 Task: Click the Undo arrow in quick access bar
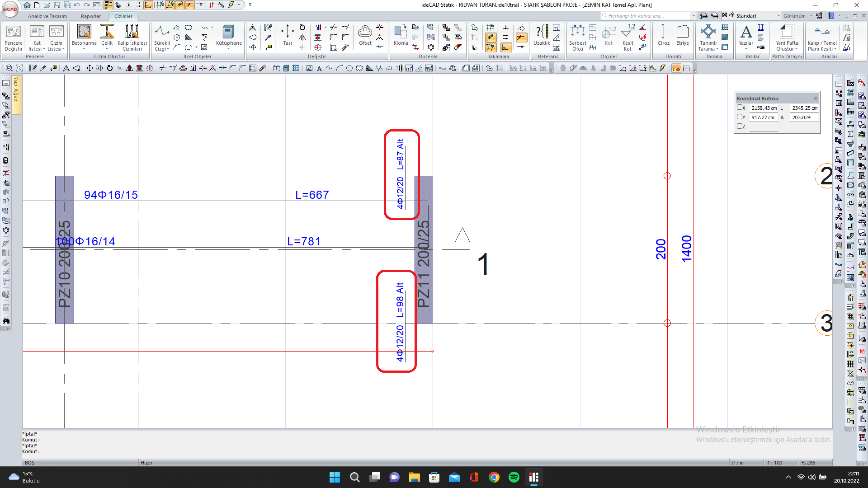pos(77,5)
